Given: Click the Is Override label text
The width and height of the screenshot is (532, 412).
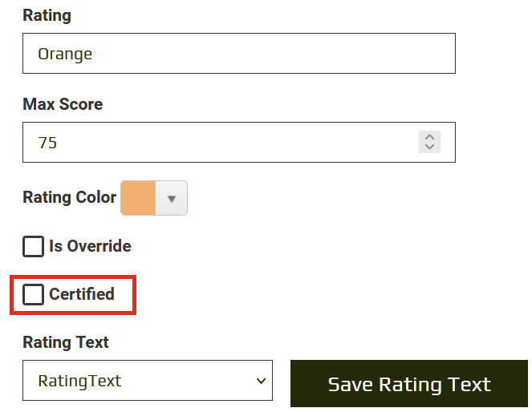Looking at the screenshot, I should 90,246.
